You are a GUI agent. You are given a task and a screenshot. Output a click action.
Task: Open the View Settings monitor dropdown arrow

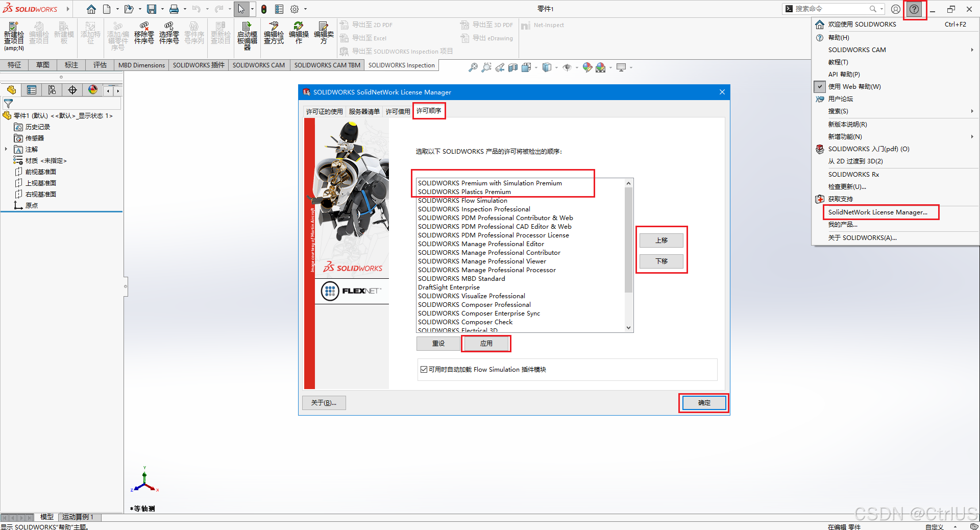pyautogui.click(x=631, y=67)
